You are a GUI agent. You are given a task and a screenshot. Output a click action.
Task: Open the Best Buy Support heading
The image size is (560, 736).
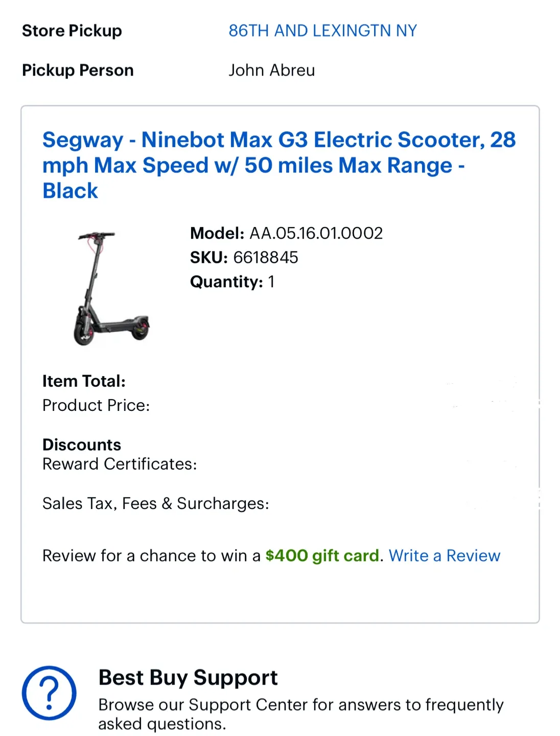[x=188, y=678]
